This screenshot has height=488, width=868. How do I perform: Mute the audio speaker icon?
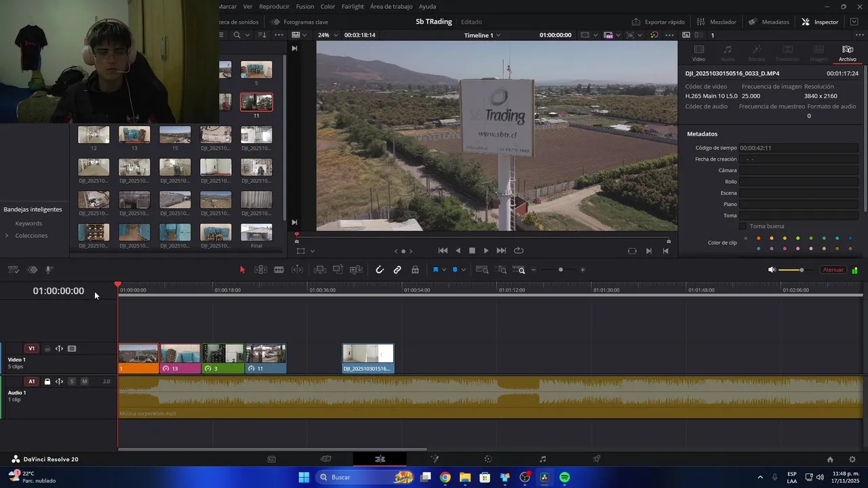tap(771, 270)
